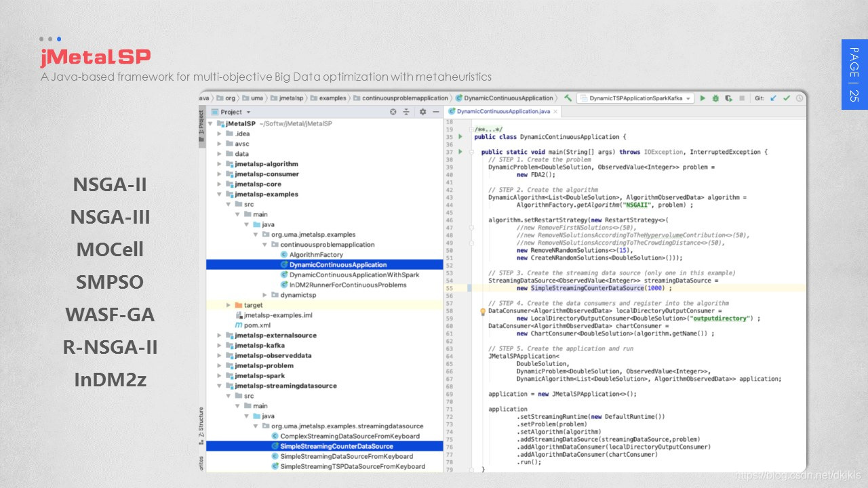Expand the avsc folder
868x488 pixels.
pyautogui.click(x=220, y=144)
